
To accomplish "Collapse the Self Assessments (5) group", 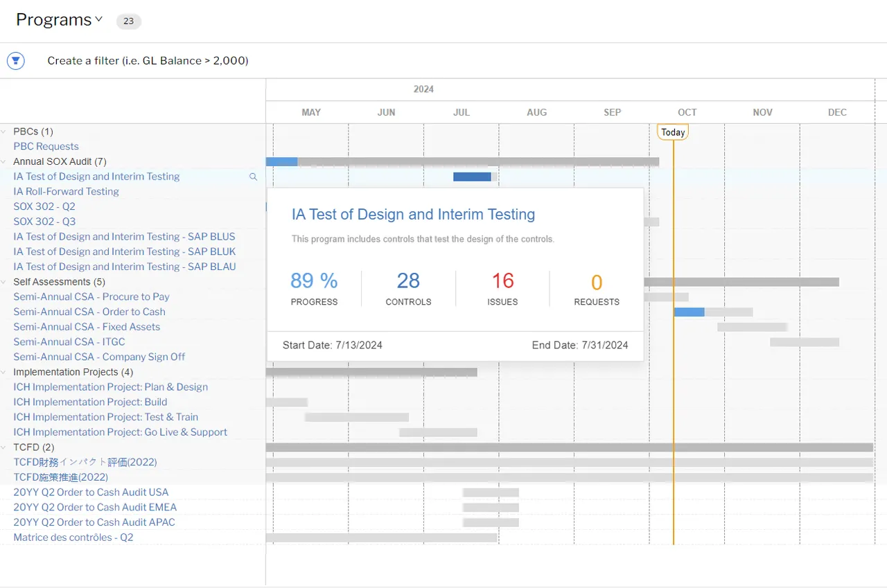I will (3, 282).
